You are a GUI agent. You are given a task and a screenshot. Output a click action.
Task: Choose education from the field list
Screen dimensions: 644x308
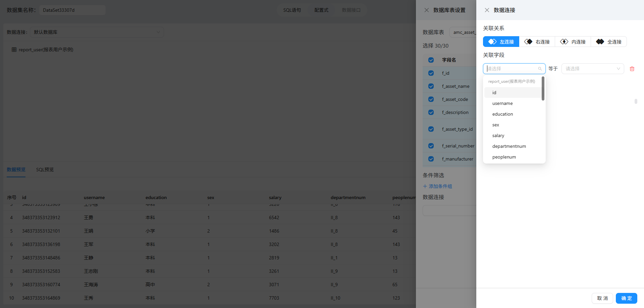[x=513, y=114]
